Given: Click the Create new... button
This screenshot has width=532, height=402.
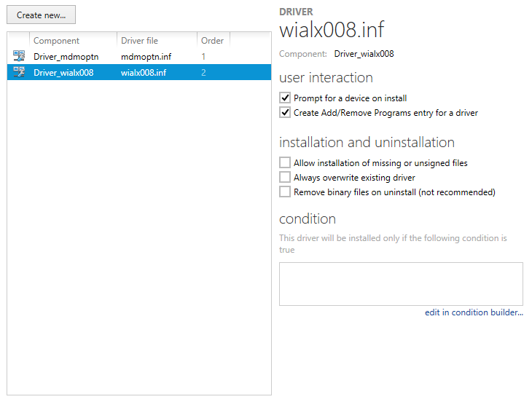Looking at the screenshot, I should (42, 15).
